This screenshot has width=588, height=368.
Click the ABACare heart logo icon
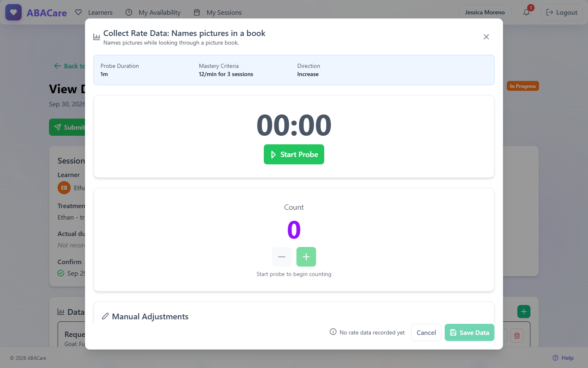(13, 12)
